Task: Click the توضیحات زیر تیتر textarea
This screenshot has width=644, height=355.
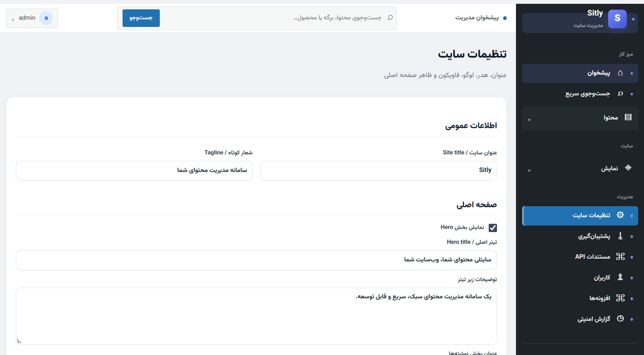Action: pyautogui.click(x=256, y=316)
